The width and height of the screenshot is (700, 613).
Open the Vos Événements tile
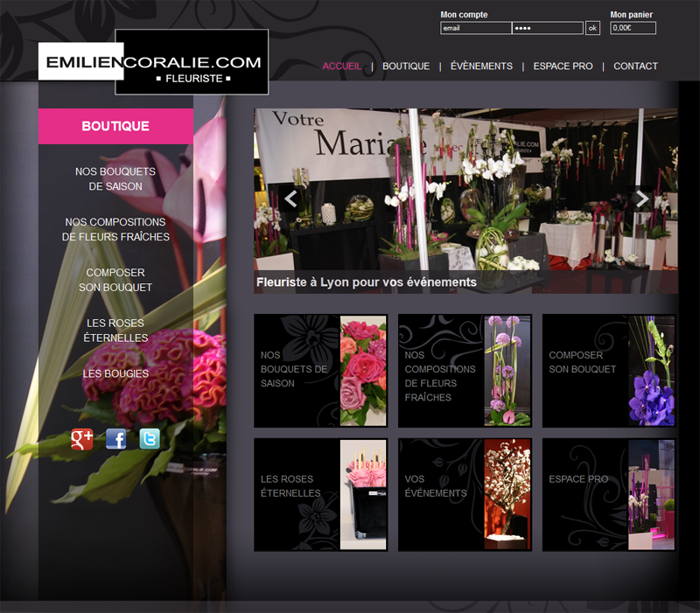click(465, 495)
